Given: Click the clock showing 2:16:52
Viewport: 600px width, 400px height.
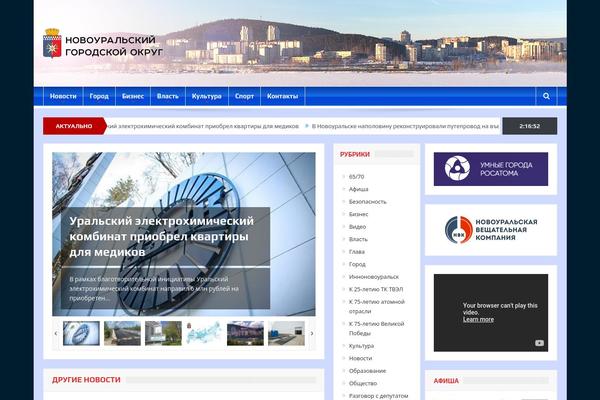Looking at the screenshot, I should pos(530,126).
